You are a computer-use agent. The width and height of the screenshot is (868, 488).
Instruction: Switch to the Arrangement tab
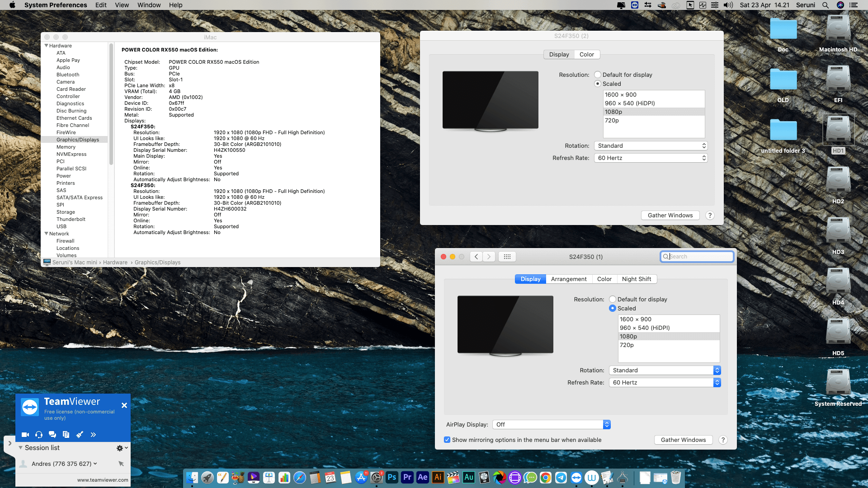(x=569, y=279)
